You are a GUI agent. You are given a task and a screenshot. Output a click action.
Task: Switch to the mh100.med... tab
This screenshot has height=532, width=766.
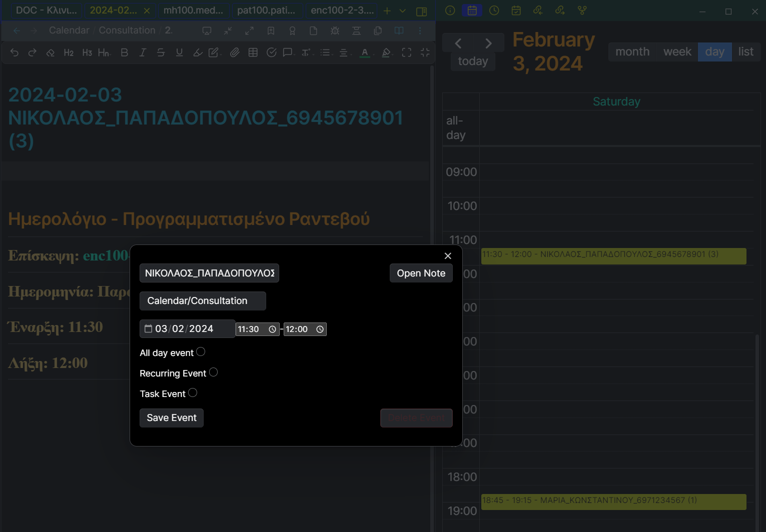point(193,10)
